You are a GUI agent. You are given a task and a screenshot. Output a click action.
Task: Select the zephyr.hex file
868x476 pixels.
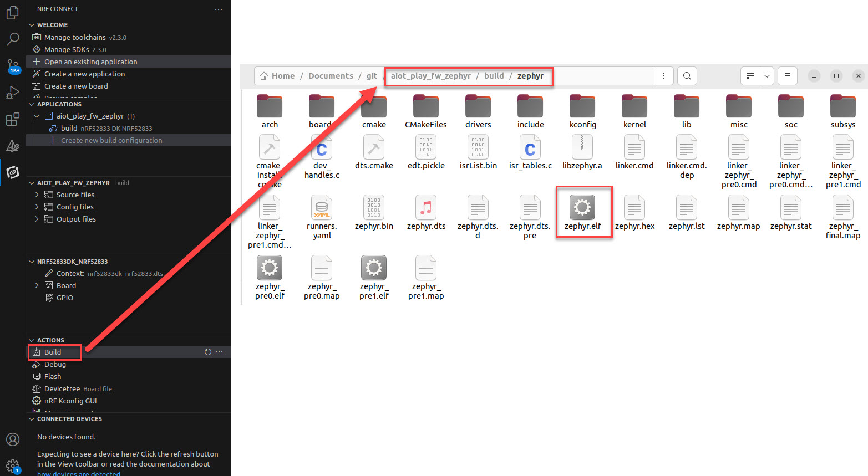[634, 213]
